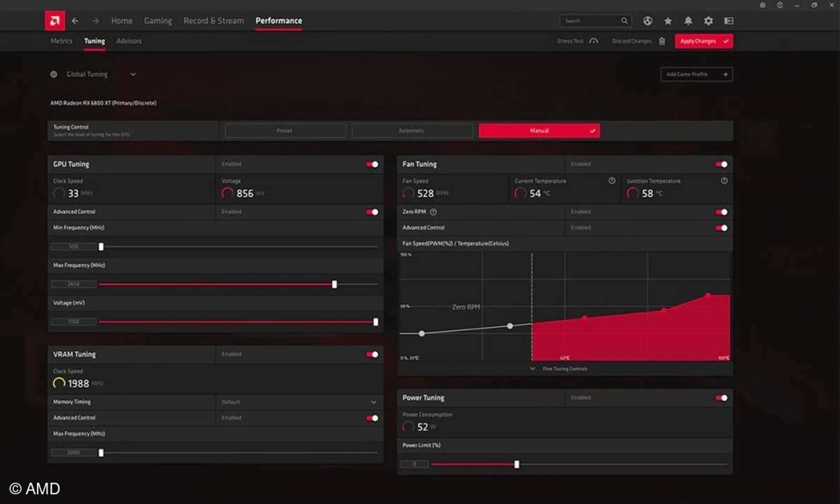Click the Discard Changes trash icon
The image size is (840, 504).
tap(661, 41)
